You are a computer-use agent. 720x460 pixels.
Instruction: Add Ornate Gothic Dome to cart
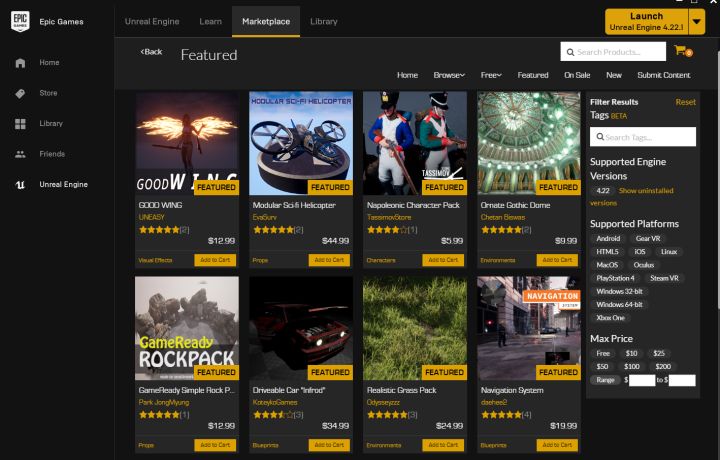pyautogui.click(x=557, y=260)
